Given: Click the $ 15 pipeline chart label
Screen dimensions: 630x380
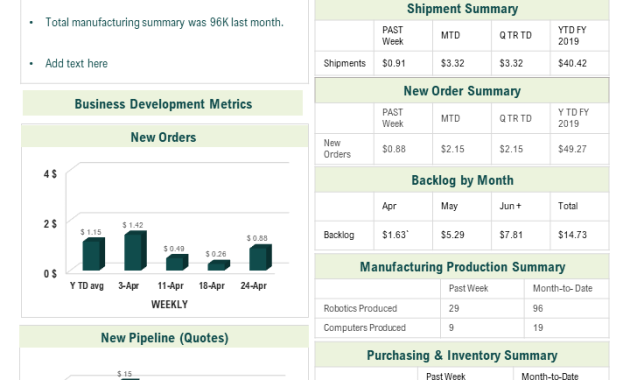Looking at the screenshot, I should 125,374.
